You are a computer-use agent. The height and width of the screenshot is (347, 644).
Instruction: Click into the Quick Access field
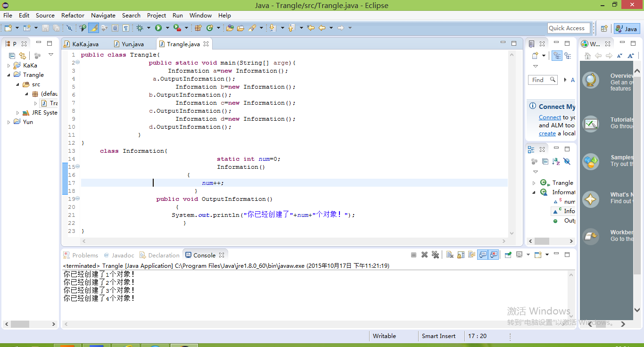[569, 28]
